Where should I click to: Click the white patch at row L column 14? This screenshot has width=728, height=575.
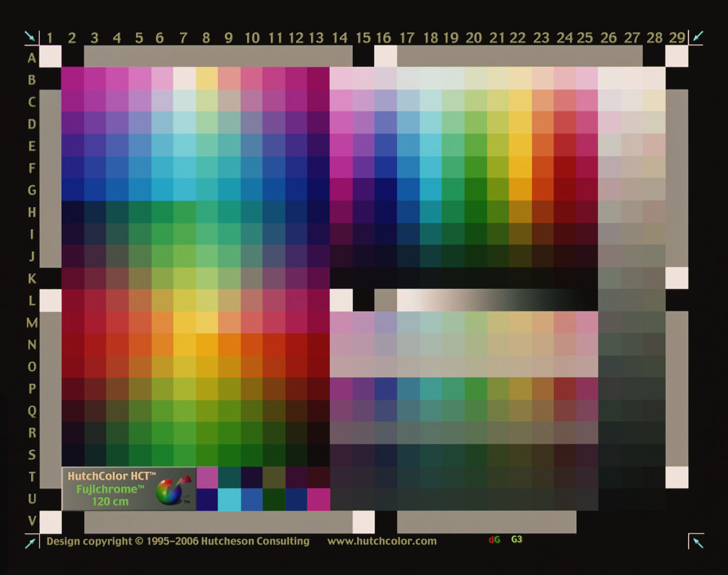(341, 300)
